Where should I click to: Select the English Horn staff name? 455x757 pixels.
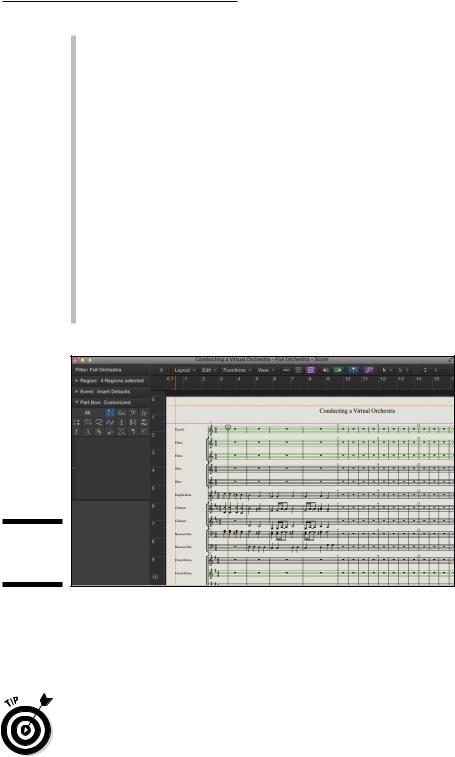[x=183, y=495]
